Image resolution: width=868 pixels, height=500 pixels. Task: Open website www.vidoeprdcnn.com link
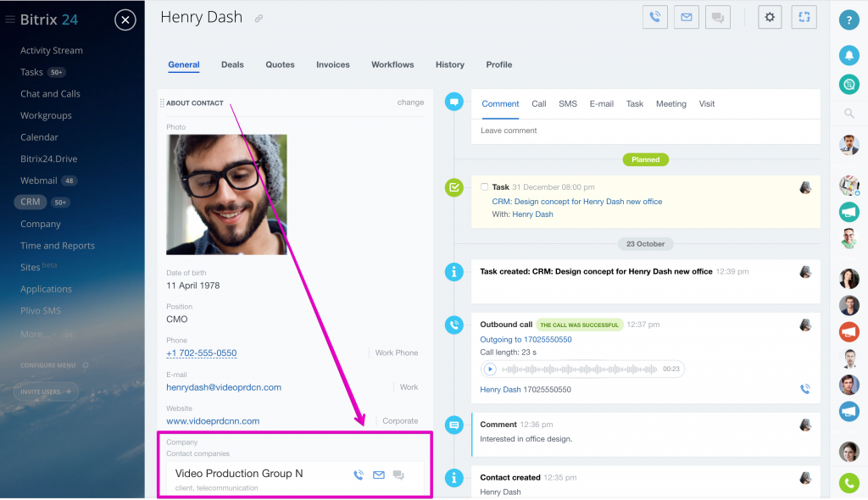[213, 421]
